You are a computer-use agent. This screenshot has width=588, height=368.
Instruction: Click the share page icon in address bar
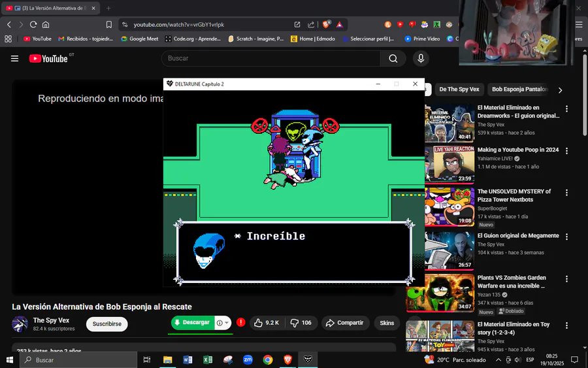pos(311,24)
